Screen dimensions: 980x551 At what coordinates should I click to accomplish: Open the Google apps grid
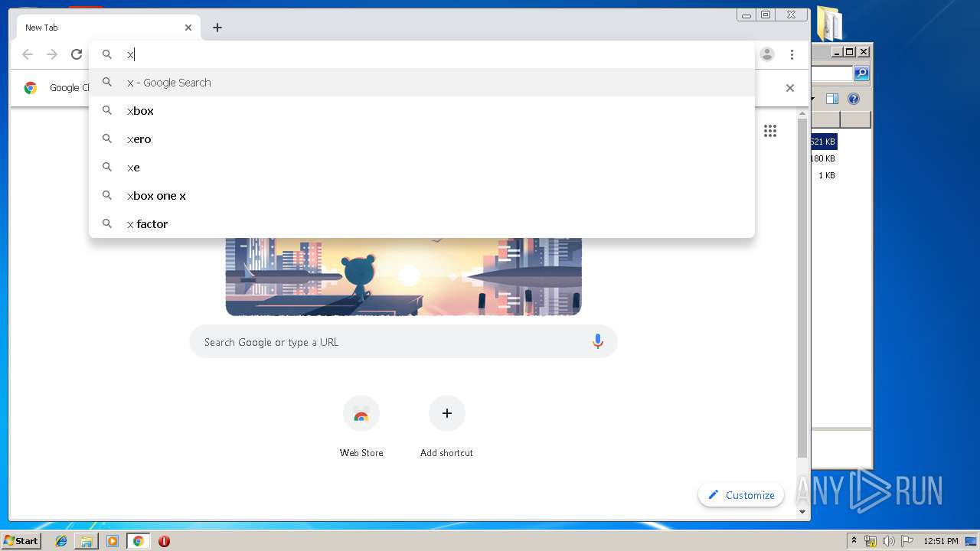click(x=770, y=131)
